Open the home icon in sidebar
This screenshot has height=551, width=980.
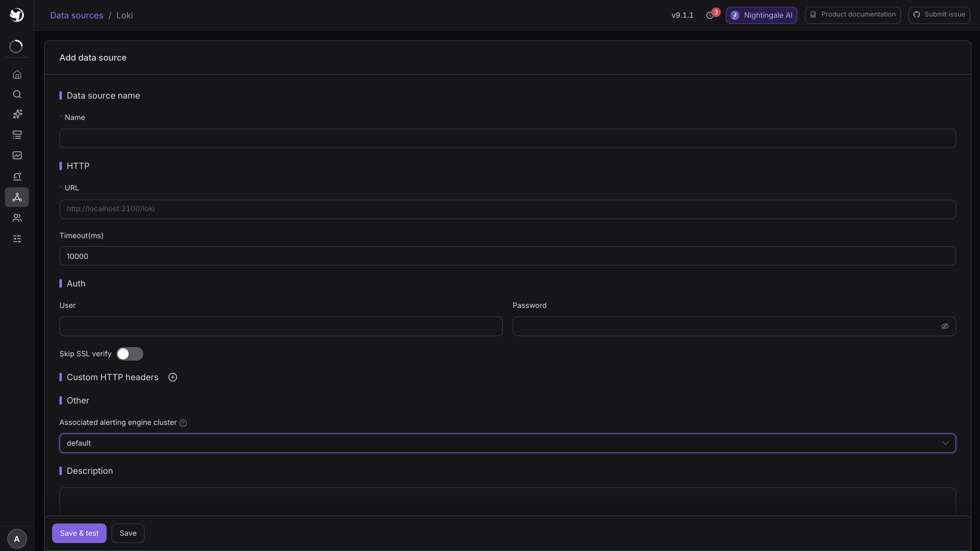[x=17, y=74]
